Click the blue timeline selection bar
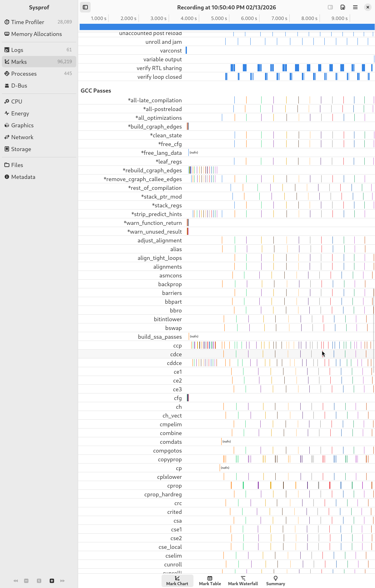 [x=227, y=27]
